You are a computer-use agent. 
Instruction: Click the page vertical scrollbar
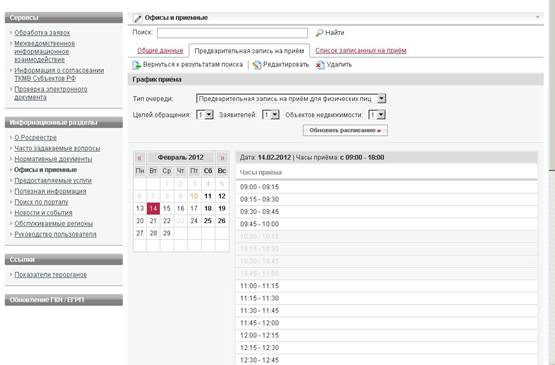pyautogui.click(x=551, y=182)
